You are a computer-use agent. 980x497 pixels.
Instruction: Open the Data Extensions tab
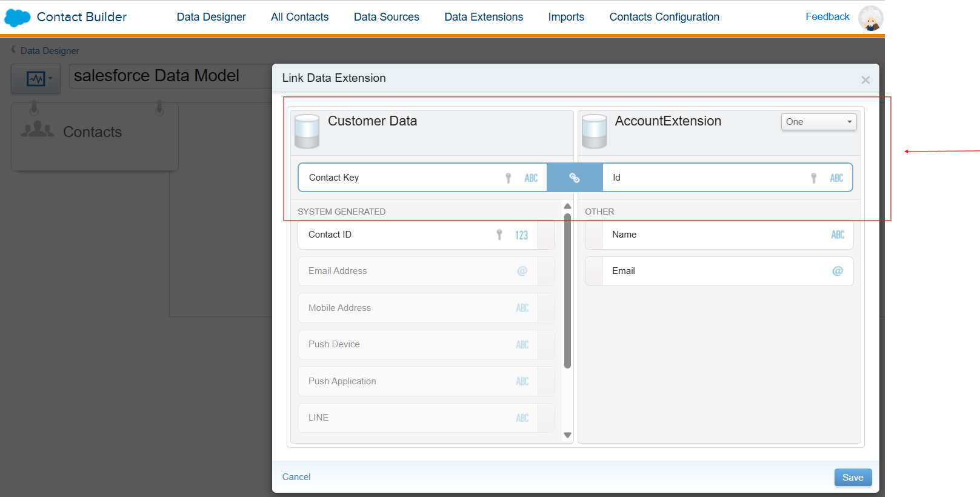(483, 17)
